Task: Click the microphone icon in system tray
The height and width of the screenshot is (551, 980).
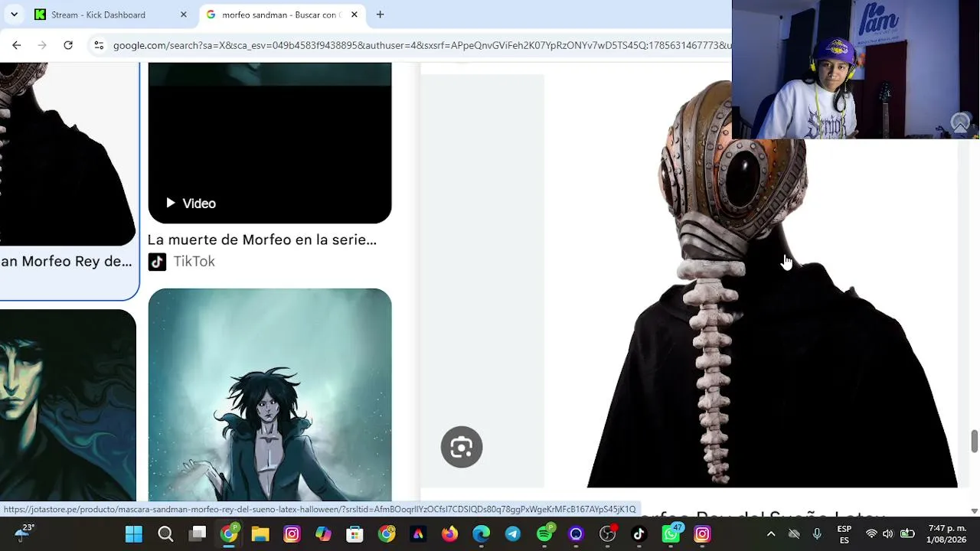Action: pos(817,534)
